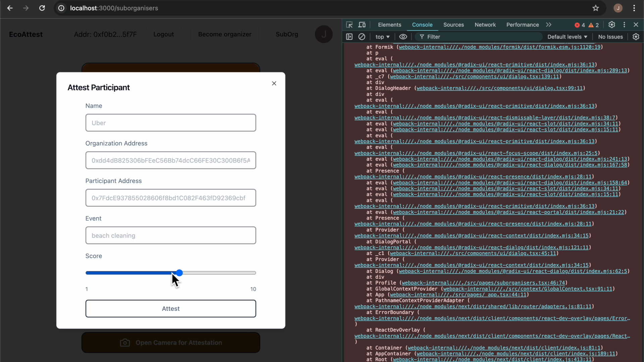Viewport: 644px width, 362px height.
Task: Open the Network tab
Action: point(485,25)
